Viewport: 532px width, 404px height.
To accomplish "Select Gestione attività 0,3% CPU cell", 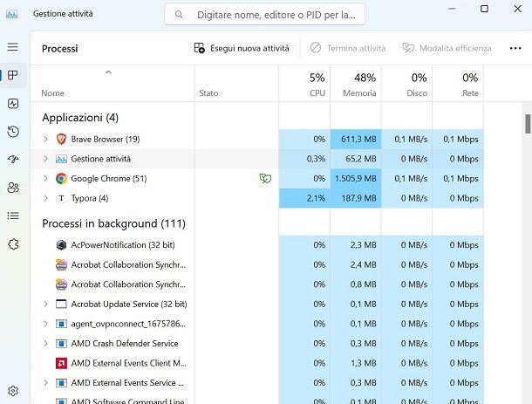I will (304, 159).
